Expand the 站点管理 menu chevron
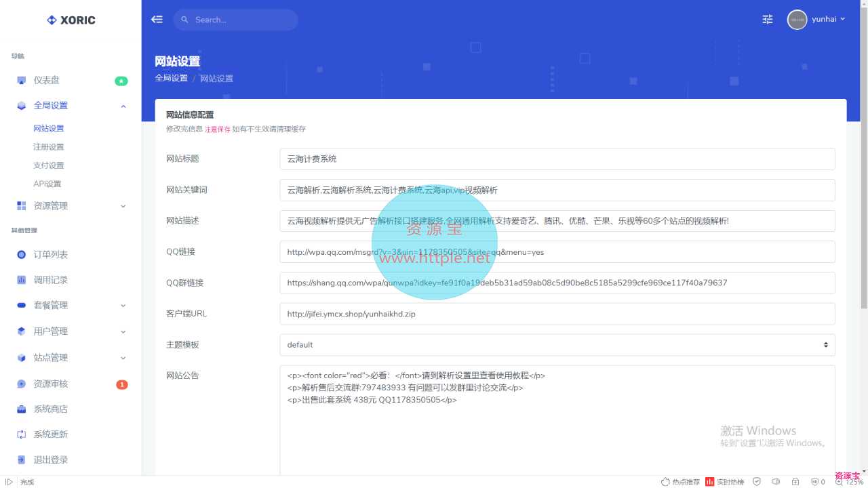The width and height of the screenshot is (868, 488). point(123,358)
